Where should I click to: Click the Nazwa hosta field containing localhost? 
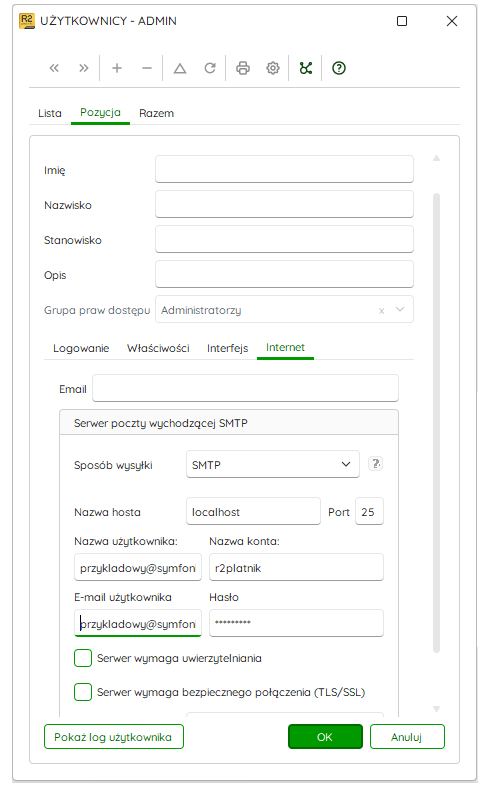coord(254,511)
